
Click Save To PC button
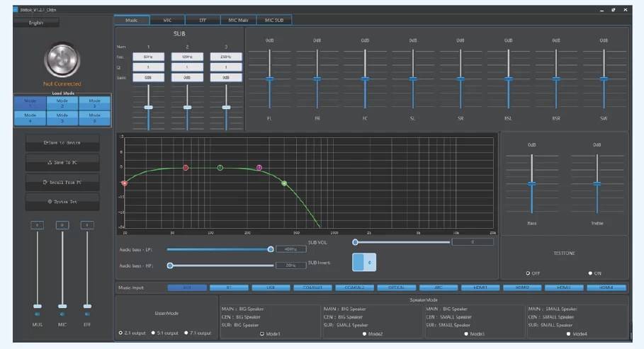coord(62,163)
